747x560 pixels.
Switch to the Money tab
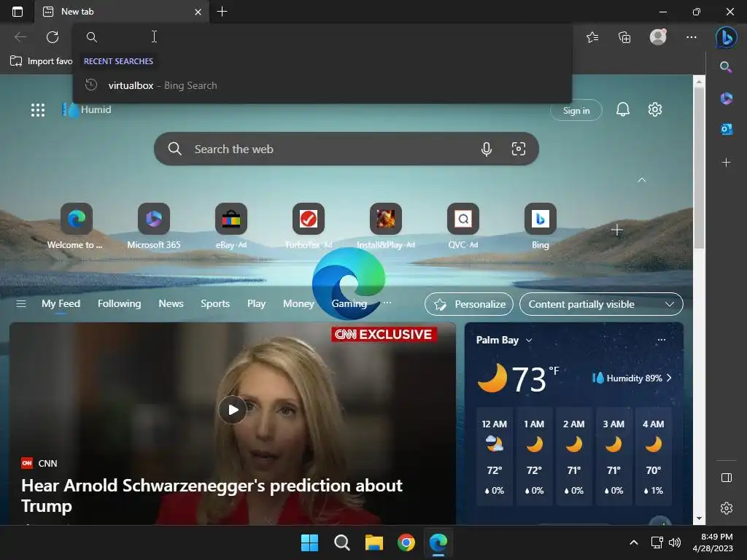pos(298,304)
